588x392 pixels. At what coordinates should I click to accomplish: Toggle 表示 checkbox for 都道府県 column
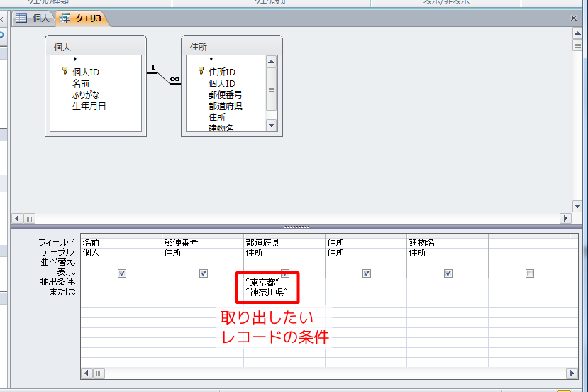[x=285, y=273]
